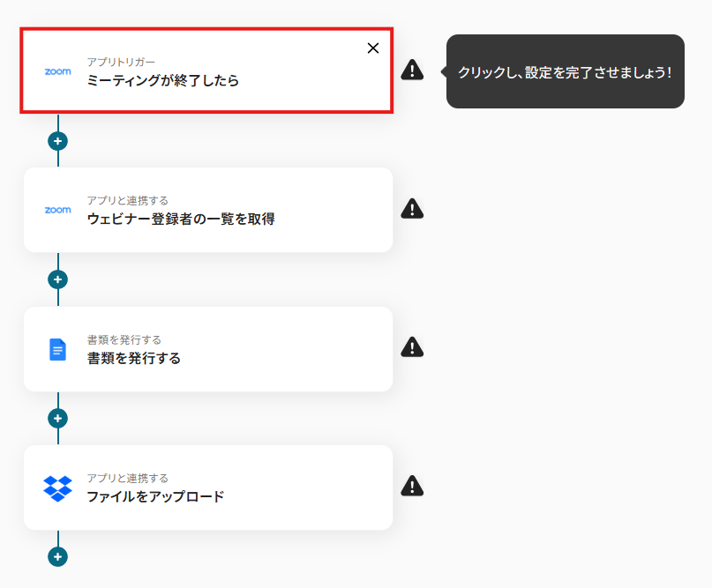The image size is (712, 588).
Task: Click the Zoom icon on the webinar registrants step
Action: click(58, 210)
